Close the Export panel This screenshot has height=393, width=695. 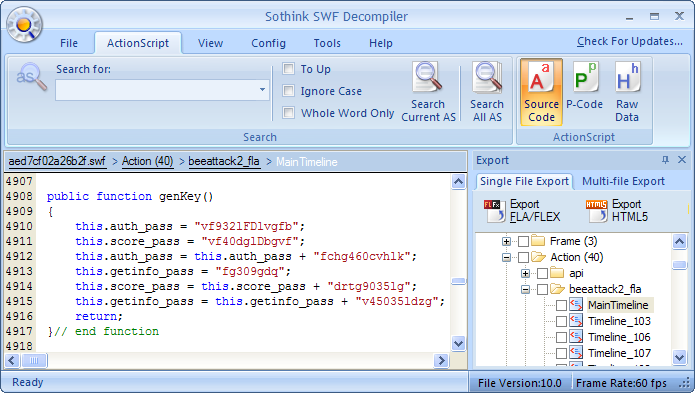(x=682, y=160)
